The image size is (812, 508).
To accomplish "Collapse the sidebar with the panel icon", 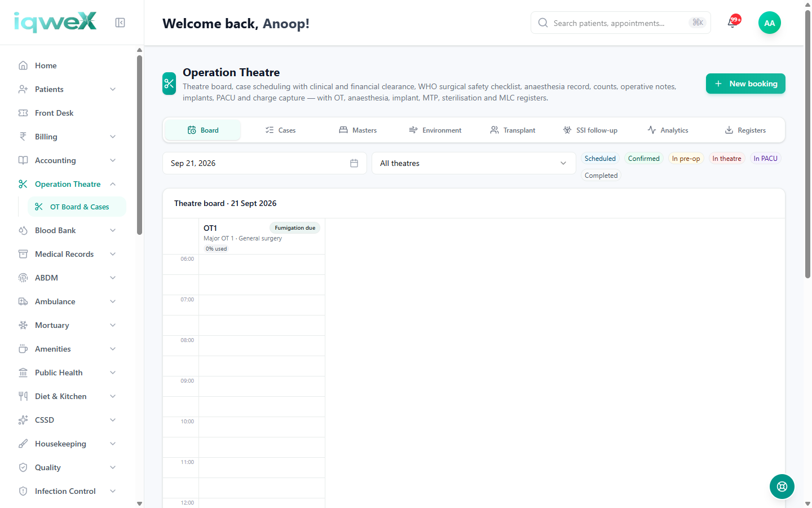I will (120, 23).
